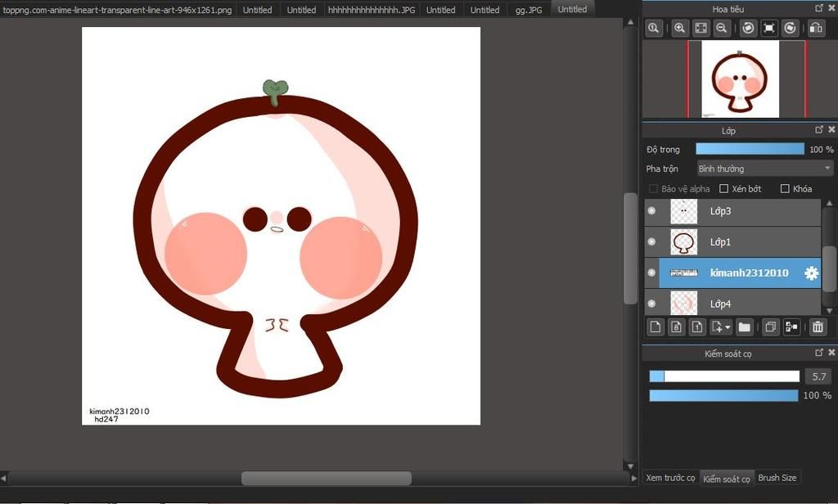Flip the canvas view horizontally
The height and width of the screenshot is (504, 838).
pos(816,29)
